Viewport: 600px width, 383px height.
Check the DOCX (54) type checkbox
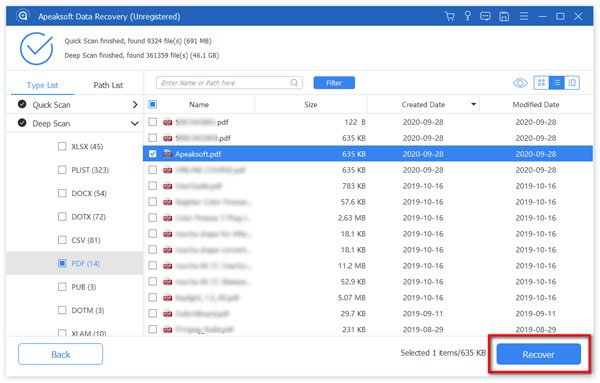62,193
